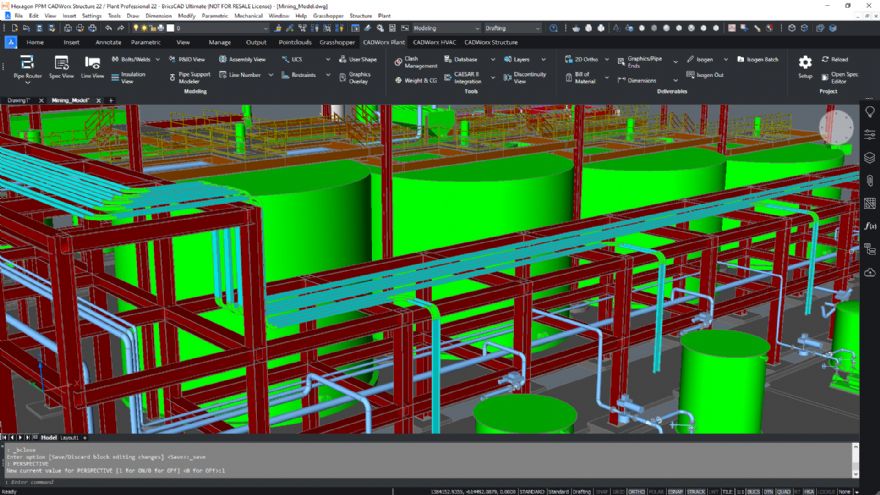Expand the Restraints dropdown arrow

[x=328, y=75]
